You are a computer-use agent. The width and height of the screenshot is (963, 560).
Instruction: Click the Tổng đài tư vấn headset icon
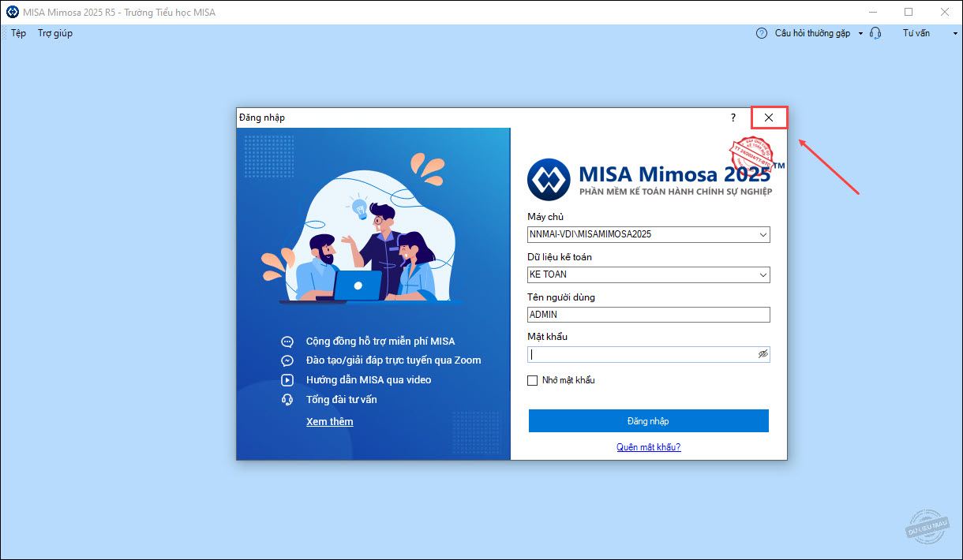click(287, 400)
